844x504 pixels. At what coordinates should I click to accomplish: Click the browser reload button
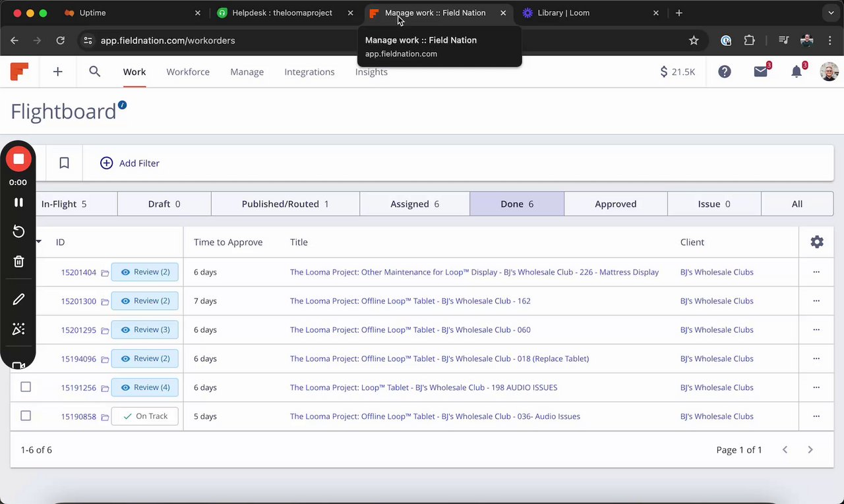(61, 41)
